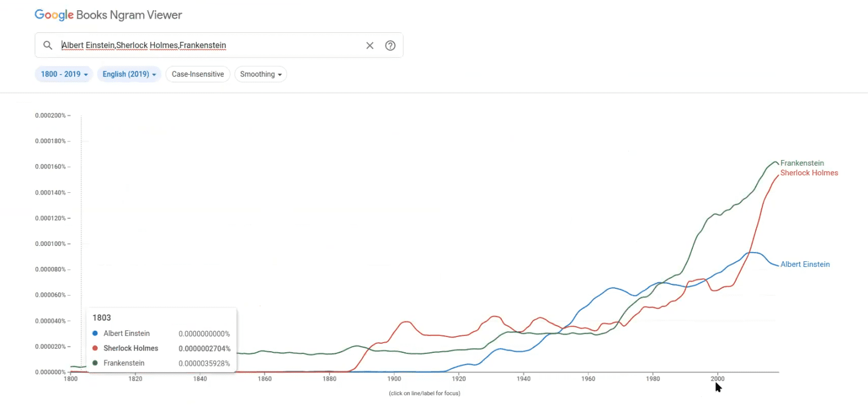Image resolution: width=868 pixels, height=406 pixels.
Task: Click the blue Albert Einstein legend dot
Action: pos(95,333)
